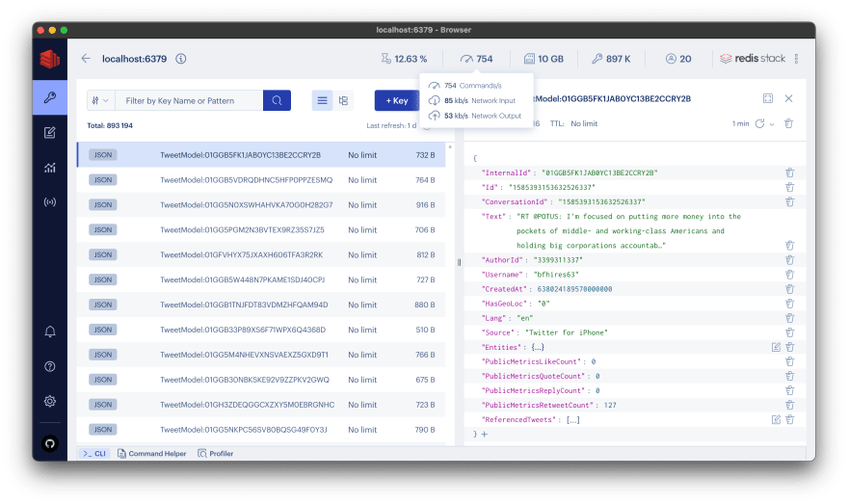The image size is (848, 504).
Task: Click the "CreatedAt" value 638024189570000000
Action: pyautogui.click(x=574, y=289)
